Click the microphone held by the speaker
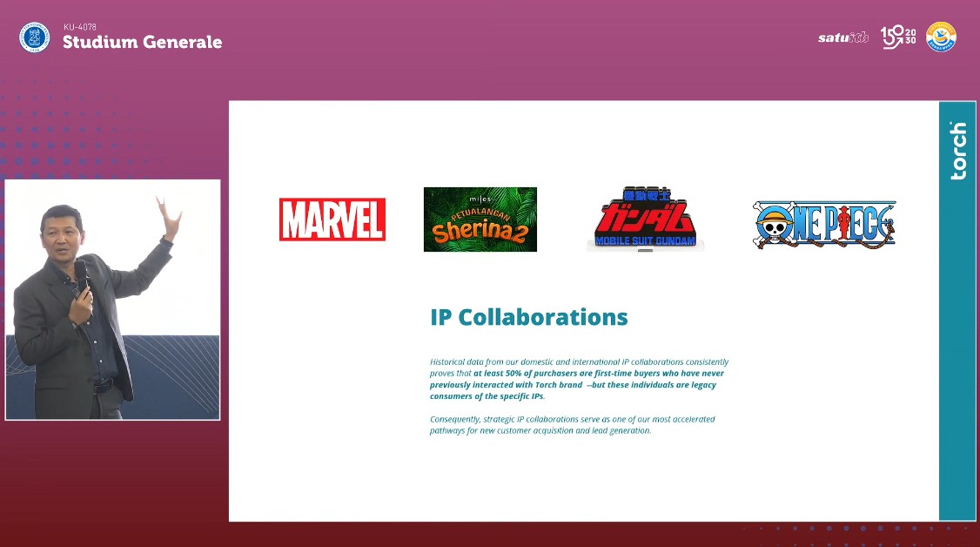Image resolution: width=980 pixels, height=547 pixels. pyautogui.click(x=81, y=276)
